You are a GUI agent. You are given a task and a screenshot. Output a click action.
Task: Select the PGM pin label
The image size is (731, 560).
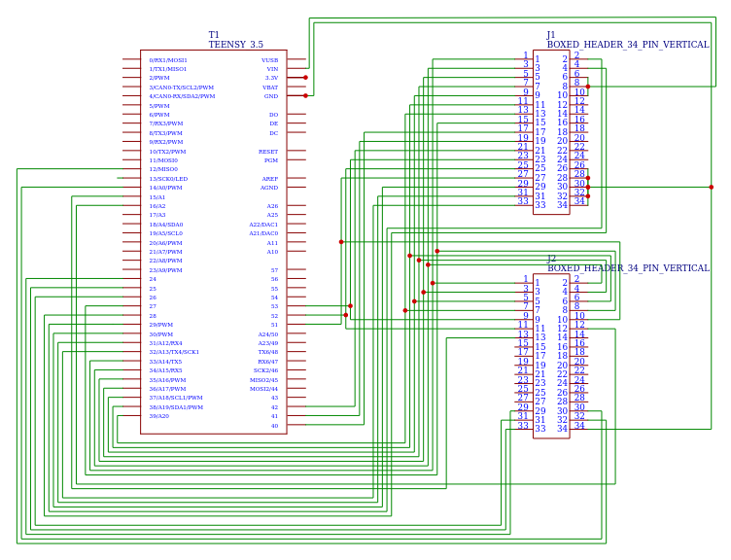tap(271, 160)
